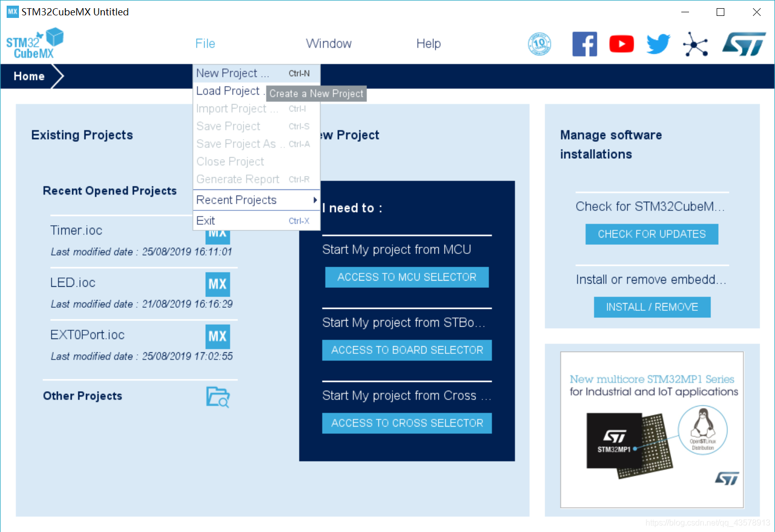Click the Other Projects label
The width and height of the screenshot is (775, 532).
point(82,396)
